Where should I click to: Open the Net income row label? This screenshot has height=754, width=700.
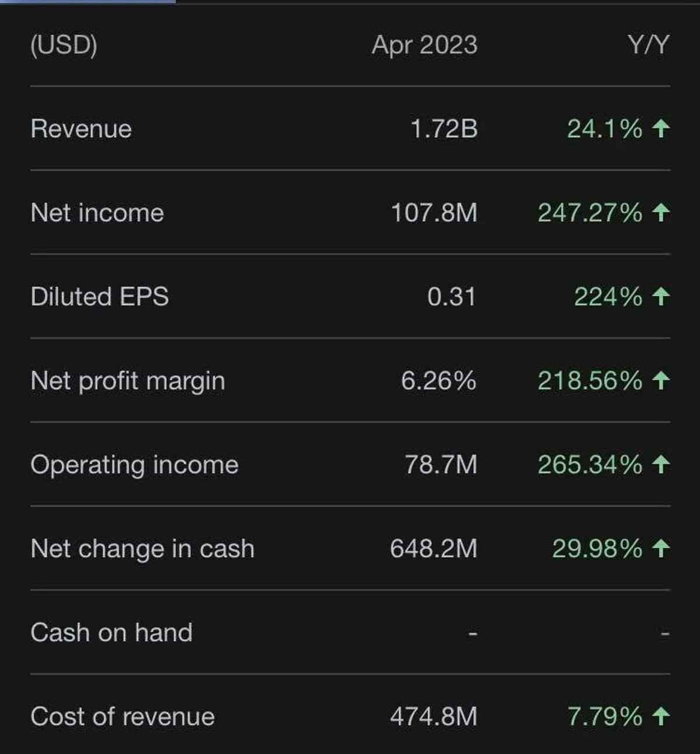click(x=97, y=213)
